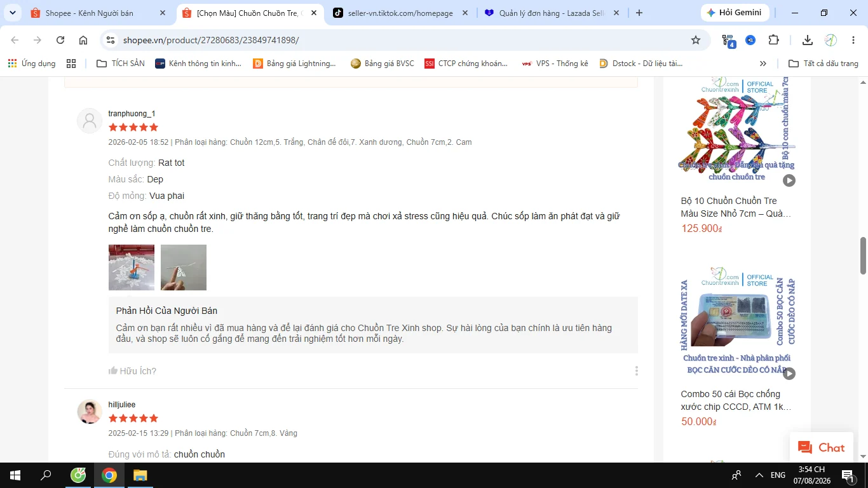The height and width of the screenshot is (488, 868).
Task: Click the thumbs-up Hữu Ích icon
Action: [x=113, y=370]
